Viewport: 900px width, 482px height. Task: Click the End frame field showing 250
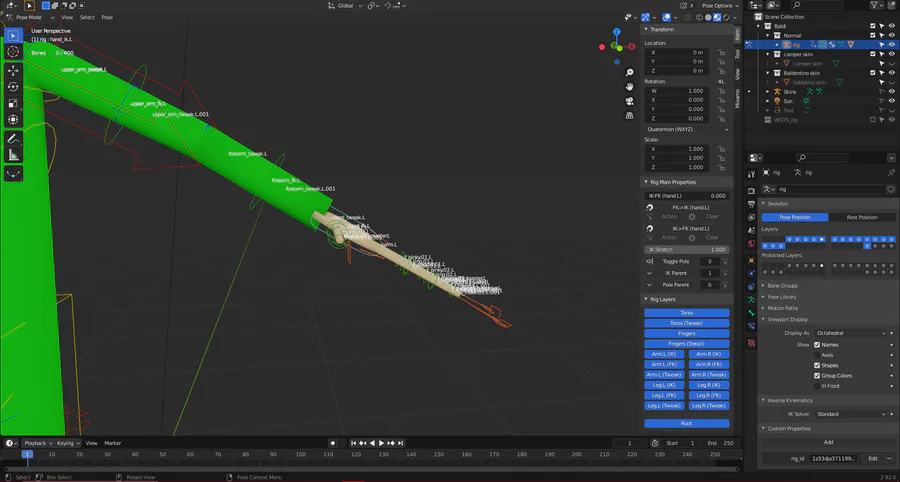(x=721, y=443)
